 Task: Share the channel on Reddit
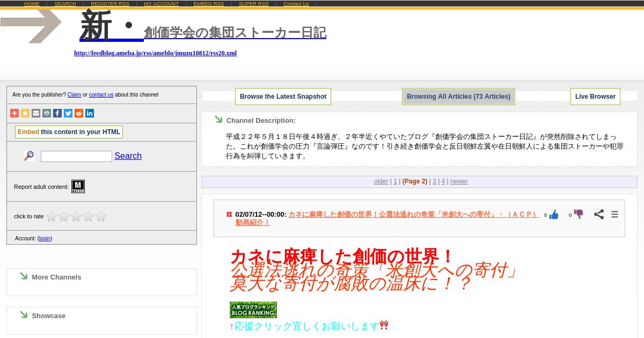79,113
